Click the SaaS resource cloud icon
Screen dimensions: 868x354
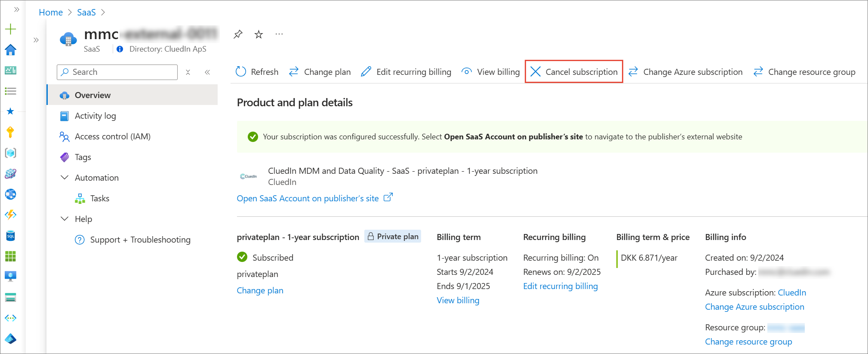[x=68, y=40]
